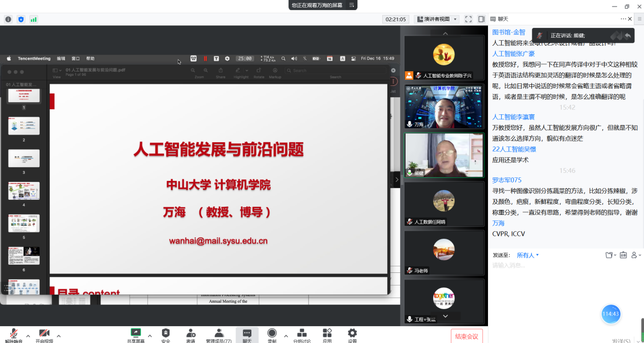
Task: Unmute microphone with 解除静音
Action: pos(14,334)
